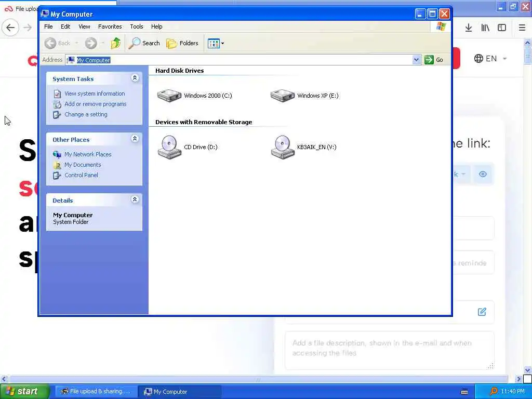Image resolution: width=532 pixels, height=399 pixels.
Task: Click the Search toolbar button
Action: [144, 43]
